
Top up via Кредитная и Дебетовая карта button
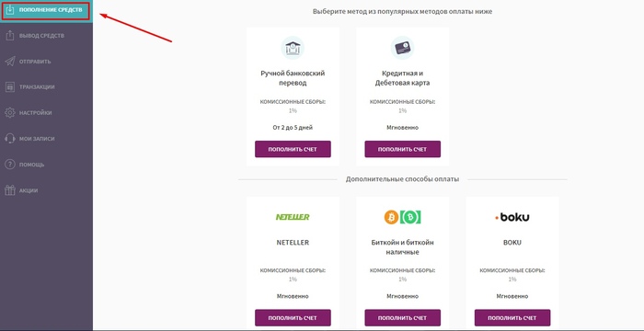point(403,149)
